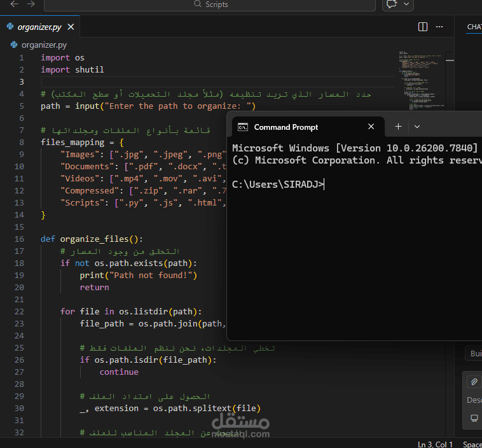Viewport: 482px width, 448px height.
Task: Select the organizer.py editor tab
Action: click(39, 27)
